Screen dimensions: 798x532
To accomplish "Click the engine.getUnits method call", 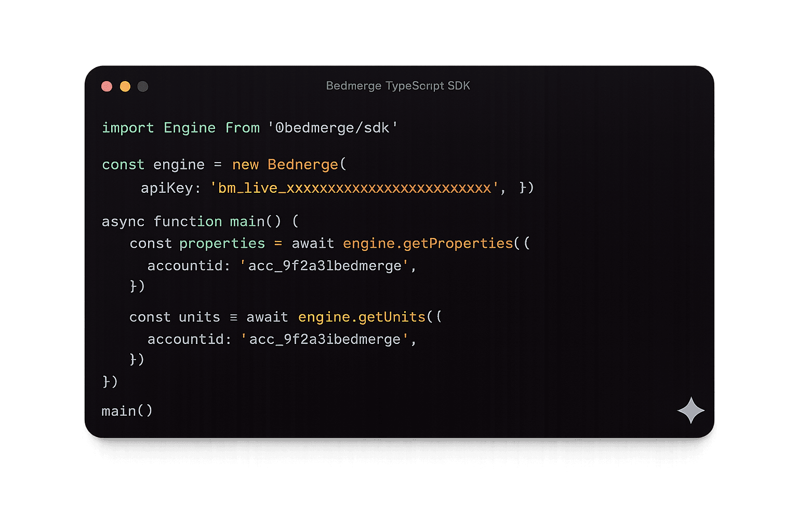I will click(x=362, y=317).
